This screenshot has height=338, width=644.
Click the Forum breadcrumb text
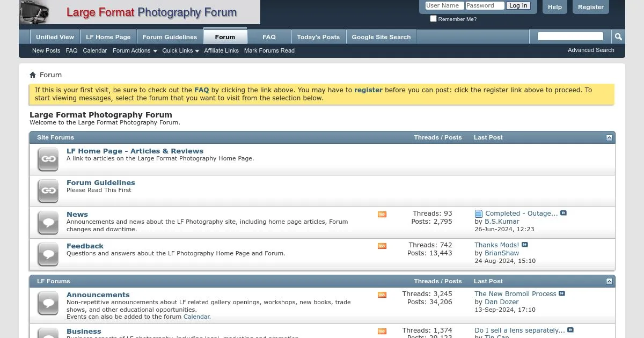click(x=50, y=75)
